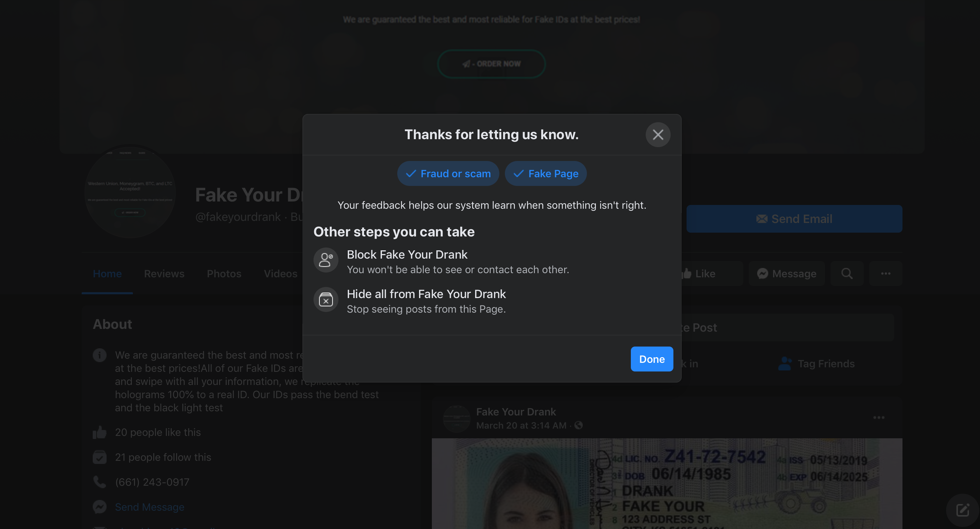Click the followers checkmark icon

point(100,457)
